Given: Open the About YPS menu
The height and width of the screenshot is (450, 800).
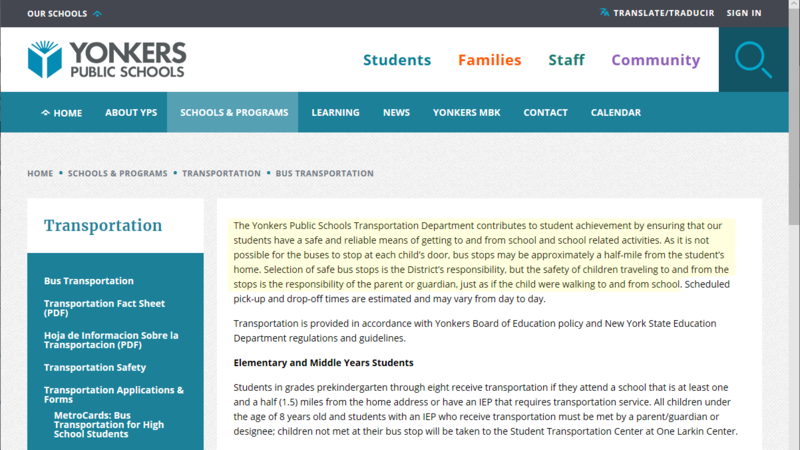Looking at the screenshot, I should click(130, 113).
